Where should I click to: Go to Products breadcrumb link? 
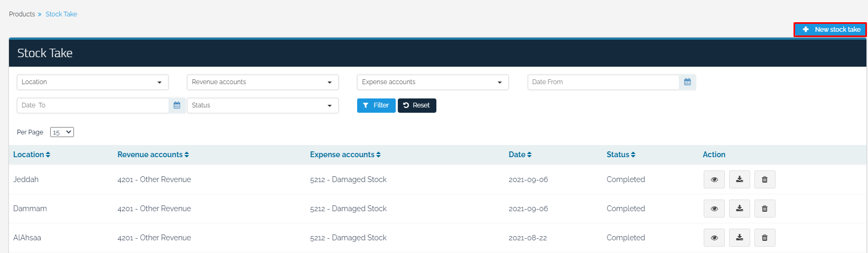pos(22,14)
